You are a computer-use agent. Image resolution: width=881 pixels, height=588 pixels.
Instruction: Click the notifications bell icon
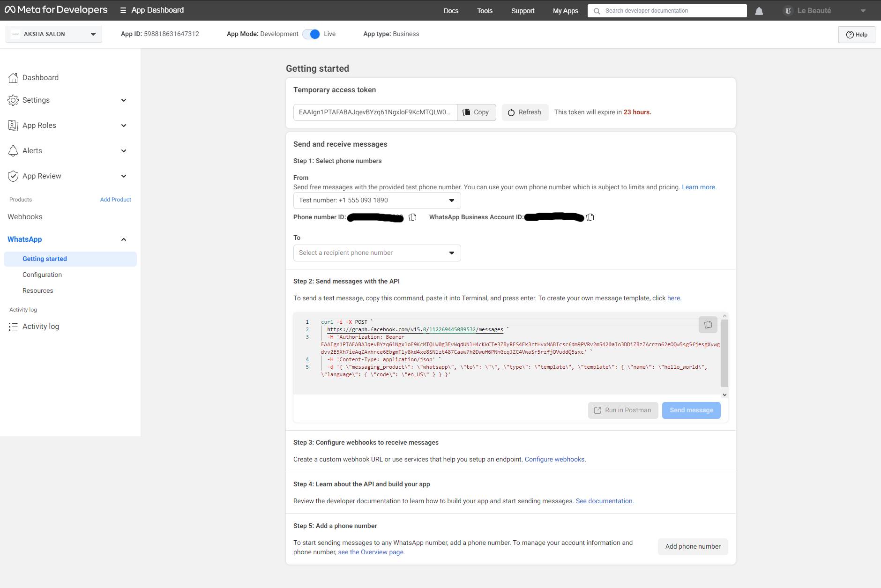(x=759, y=11)
